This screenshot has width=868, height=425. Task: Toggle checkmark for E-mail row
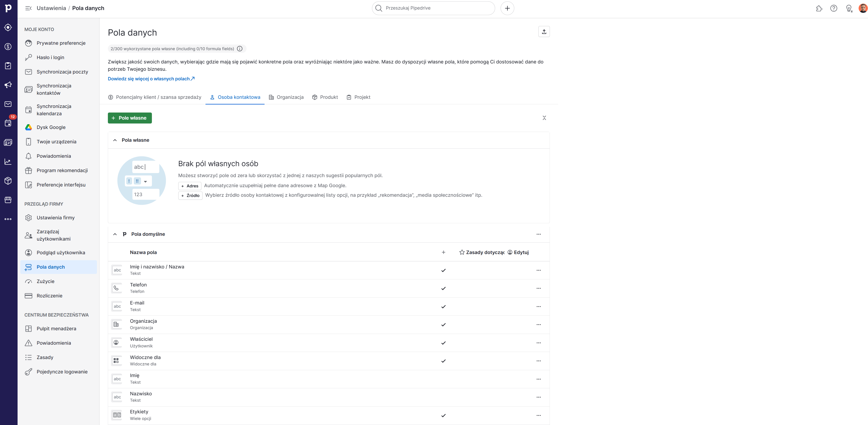click(x=443, y=307)
